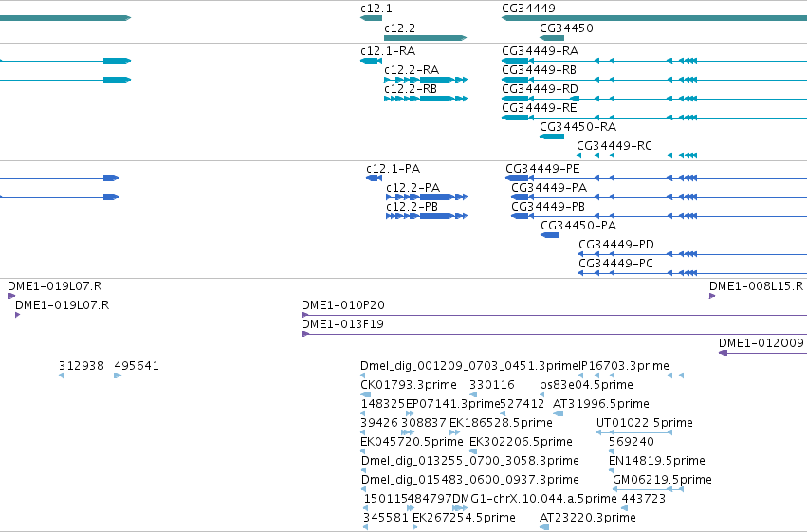The image size is (807, 532).
Task: Select the DME1-012O09 clone label
Action: 761,343
